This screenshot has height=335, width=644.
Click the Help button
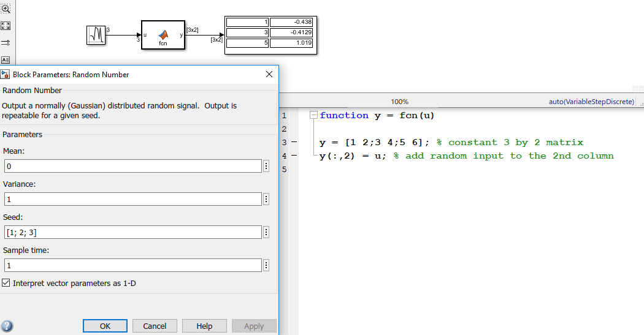[204, 326]
